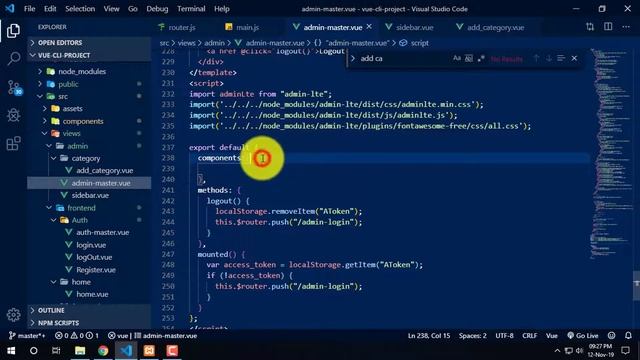Collapse the category folder
This screenshot has height=360, width=640.
(x=86, y=158)
